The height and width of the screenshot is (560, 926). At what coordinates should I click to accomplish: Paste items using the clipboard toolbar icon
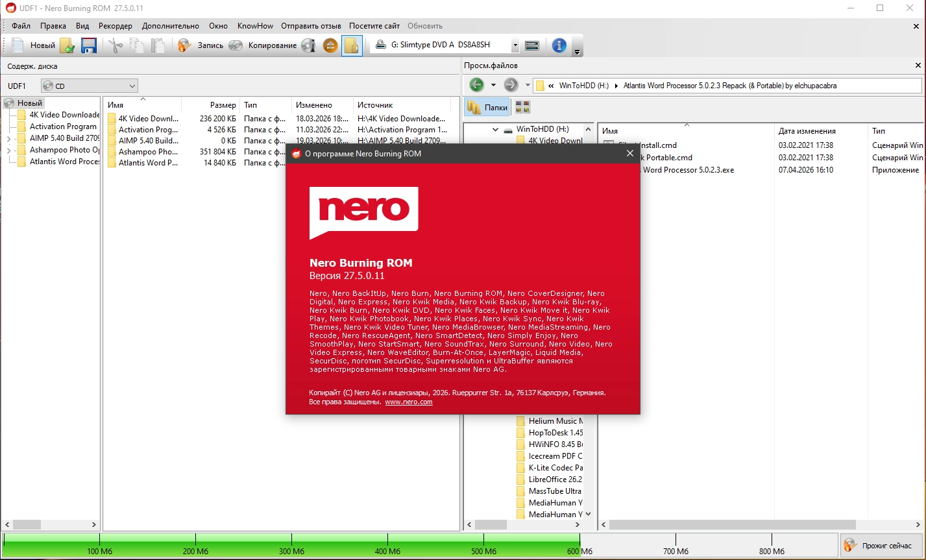[158, 45]
